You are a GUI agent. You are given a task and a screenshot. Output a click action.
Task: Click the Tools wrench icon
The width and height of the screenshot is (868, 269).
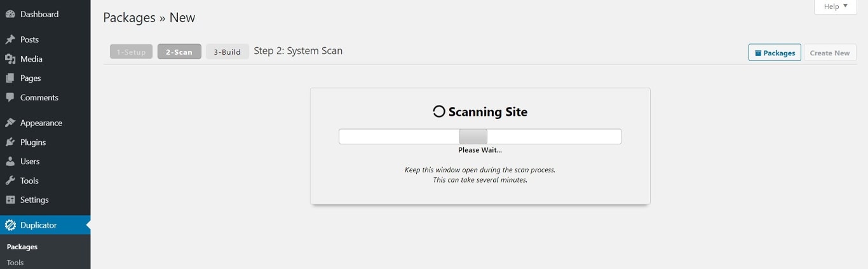point(10,181)
